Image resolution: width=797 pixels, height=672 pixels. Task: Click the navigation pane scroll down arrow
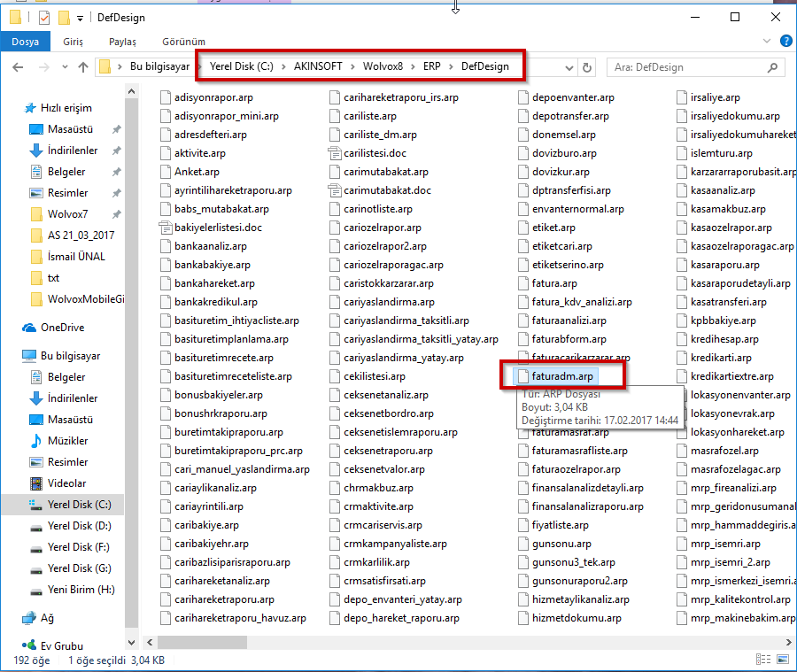[131, 643]
